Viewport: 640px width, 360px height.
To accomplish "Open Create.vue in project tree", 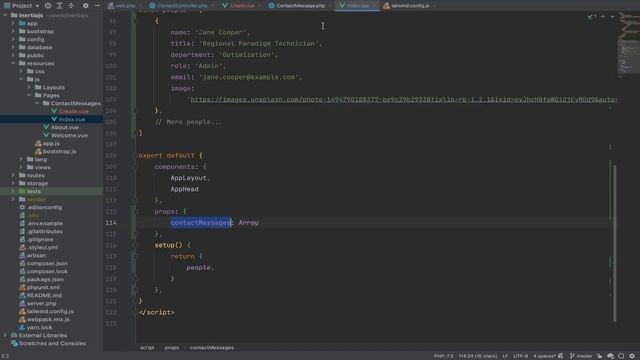I will (73, 111).
